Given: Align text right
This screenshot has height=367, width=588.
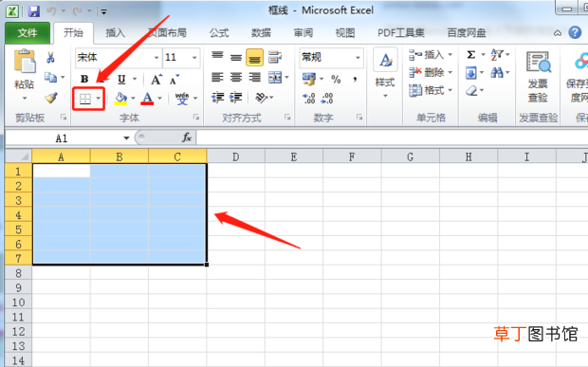Looking at the screenshot, I should pos(255,78).
